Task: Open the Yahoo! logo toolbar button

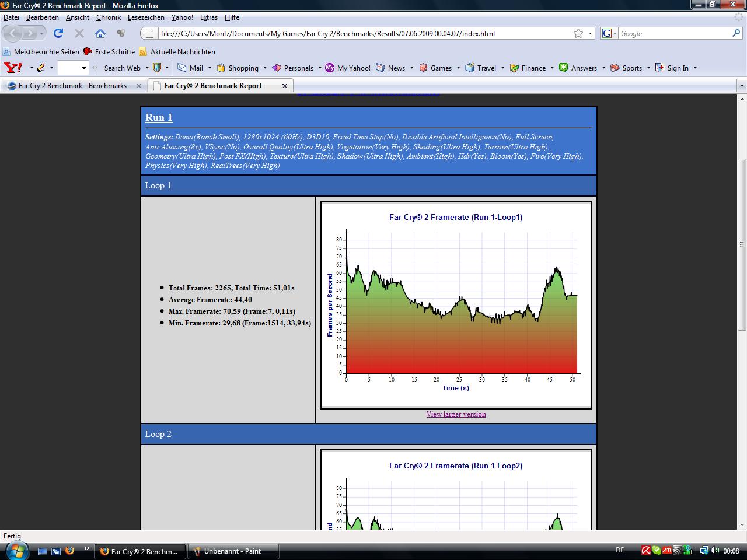Action: point(13,68)
